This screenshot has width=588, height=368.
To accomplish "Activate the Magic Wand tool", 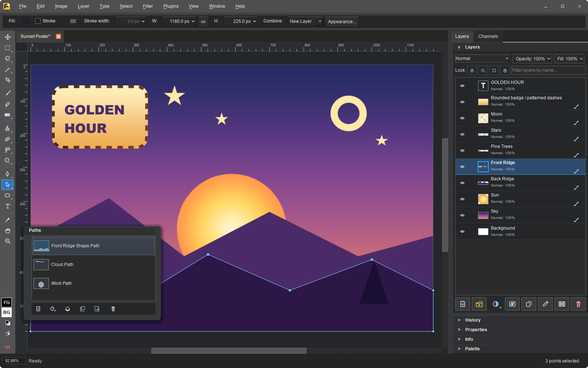I will 7,69.
